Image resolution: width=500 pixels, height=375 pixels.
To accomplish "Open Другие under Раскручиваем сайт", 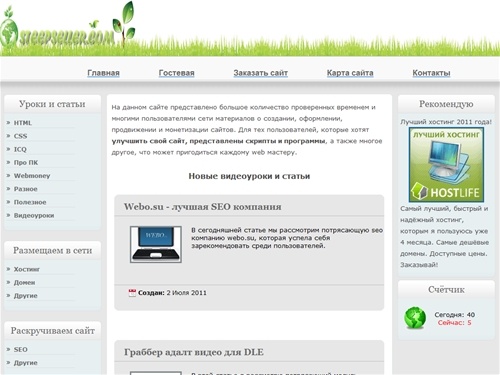I will pos(25,363).
